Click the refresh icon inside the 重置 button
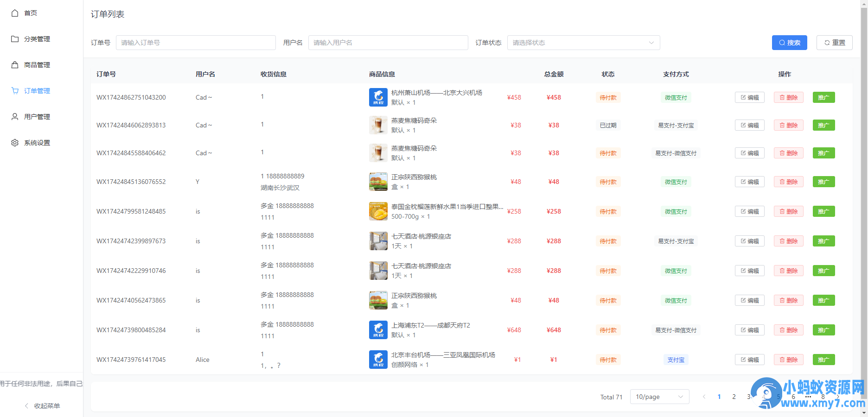Screen dimensions: 868x417 pyautogui.click(x=828, y=42)
